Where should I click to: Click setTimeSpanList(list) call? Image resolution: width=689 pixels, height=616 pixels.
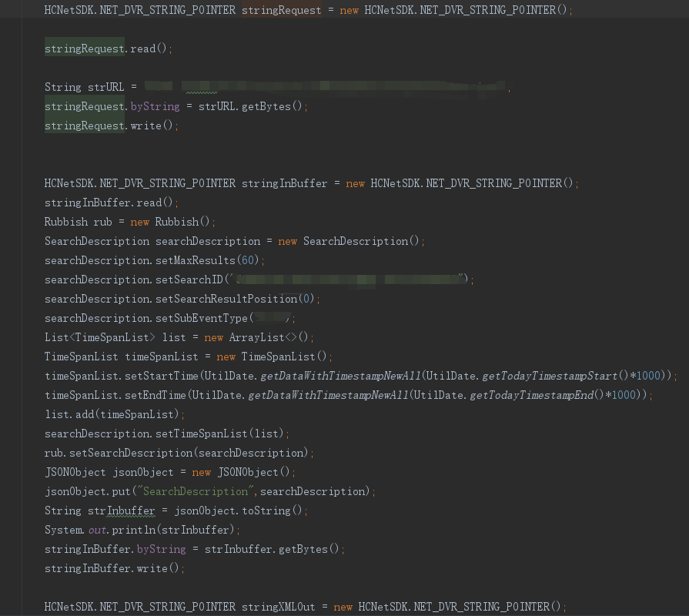point(219,434)
